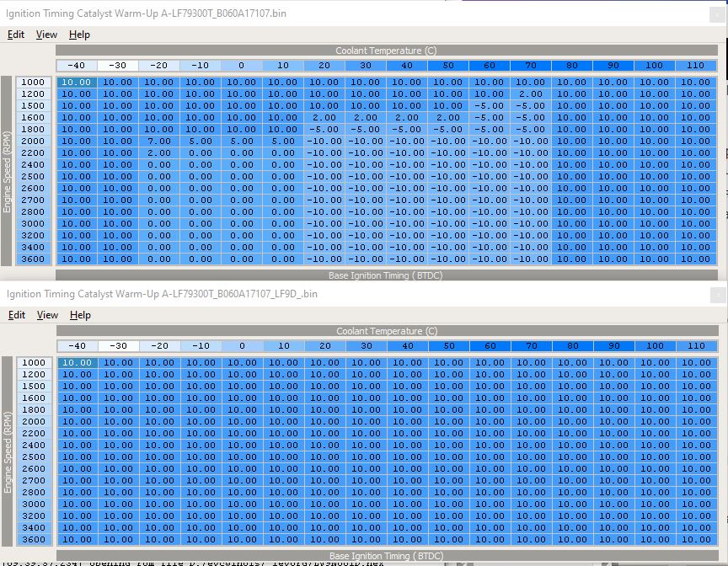Click Coolant Temperature (C) axis label in bottom window
This screenshot has height=566, width=728.
pyautogui.click(x=388, y=331)
